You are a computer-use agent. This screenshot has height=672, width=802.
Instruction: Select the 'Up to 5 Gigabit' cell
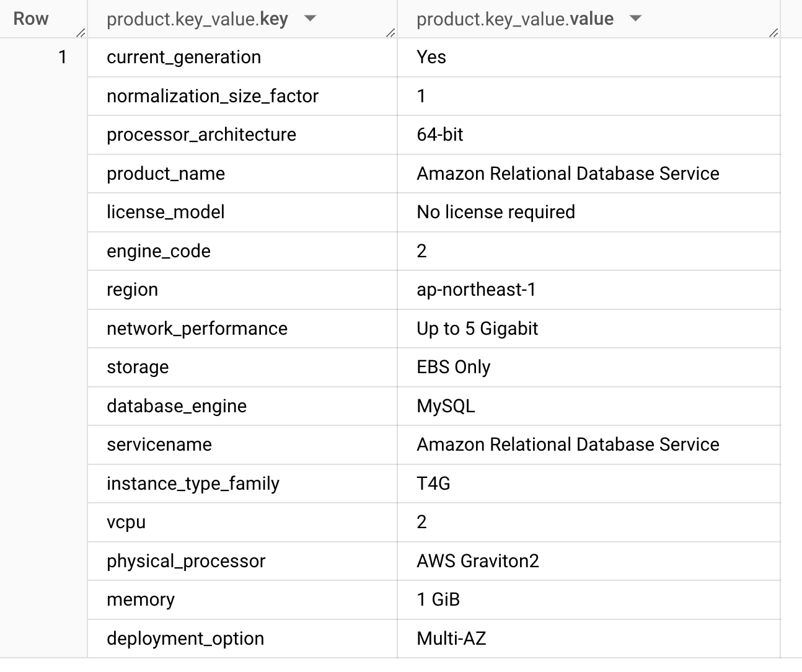tap(477, 329)
